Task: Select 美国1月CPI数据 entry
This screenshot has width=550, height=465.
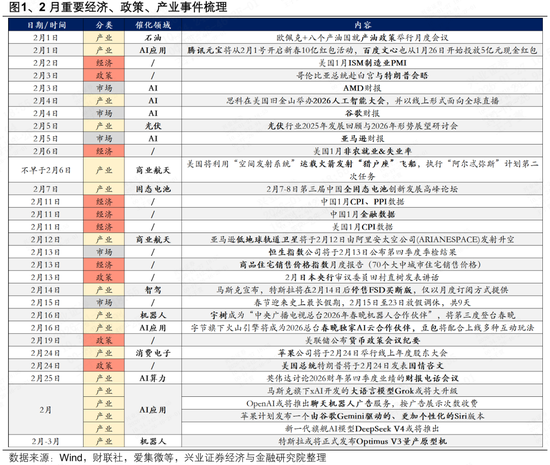Action: coord(362,227)
